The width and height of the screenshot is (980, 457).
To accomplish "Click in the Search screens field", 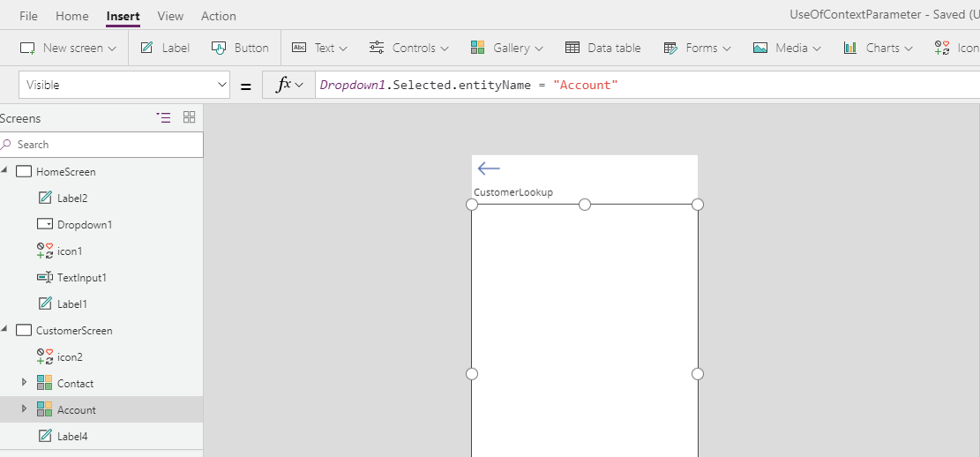I will pyautogui.click(x=106, y=144).
